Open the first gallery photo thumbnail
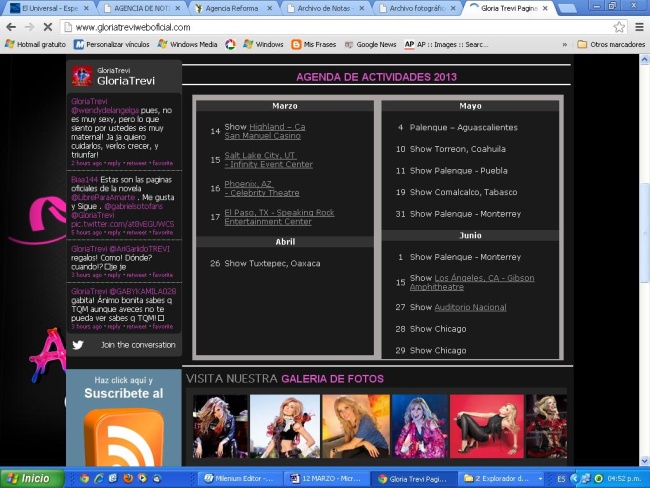Image resolution: width=650 pixels, height=488 pixels. click(219, 426)
